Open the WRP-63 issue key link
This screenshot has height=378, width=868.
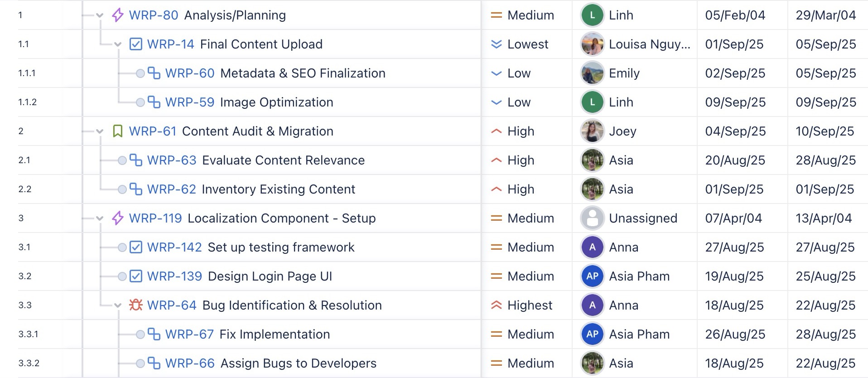[172, 160]
